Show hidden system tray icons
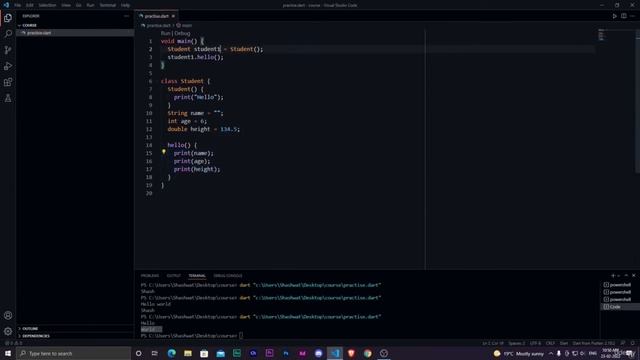The image size is (640, 360). [551, 353]
